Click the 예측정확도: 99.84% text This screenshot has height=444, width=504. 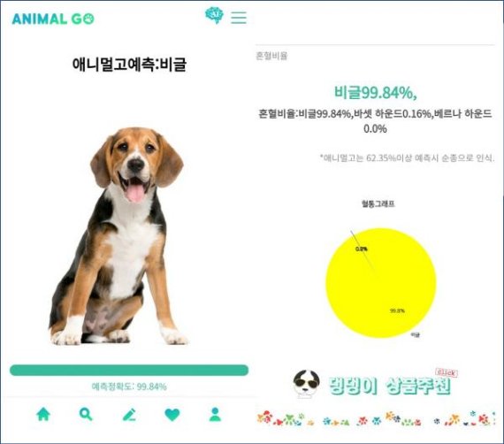tap(129, 387)
